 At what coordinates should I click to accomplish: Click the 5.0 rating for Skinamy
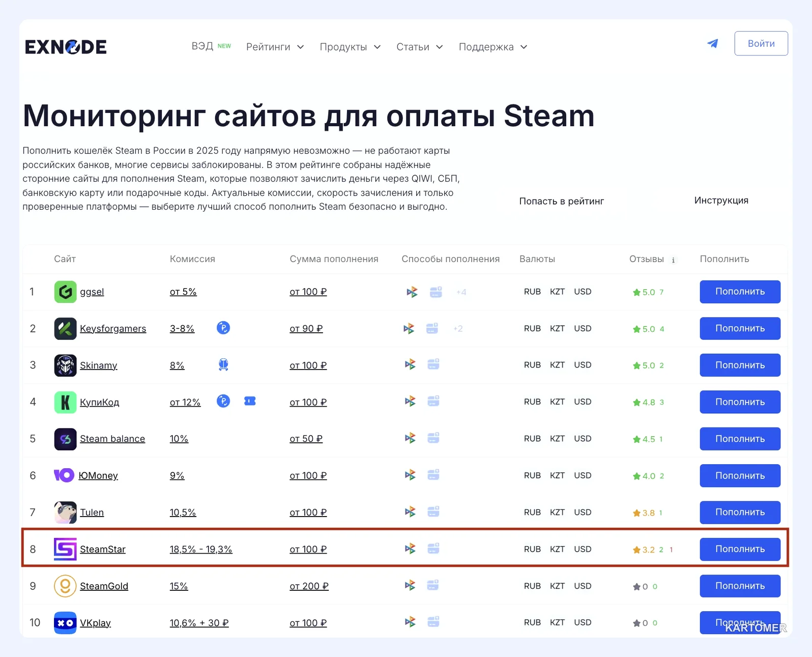point(644,365)
